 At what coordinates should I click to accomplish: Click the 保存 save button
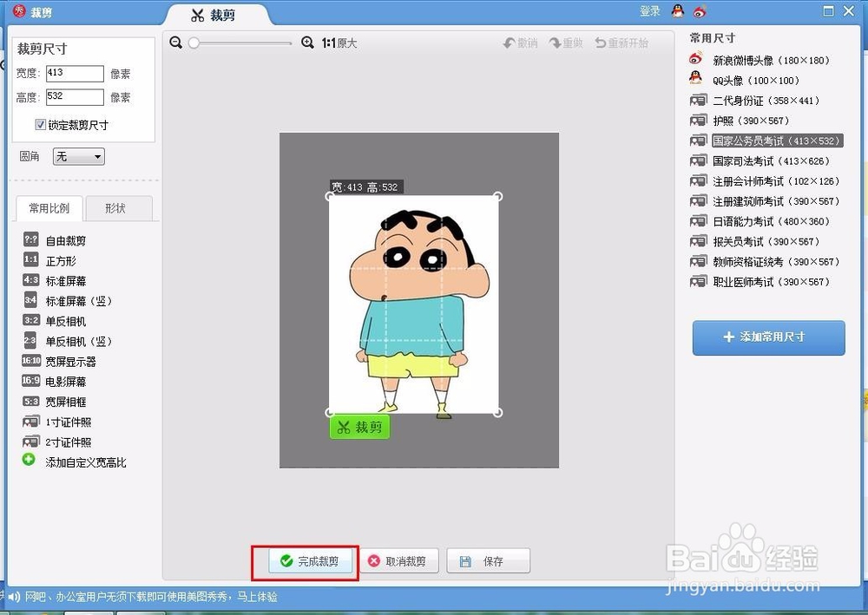(x=488, y=561)
